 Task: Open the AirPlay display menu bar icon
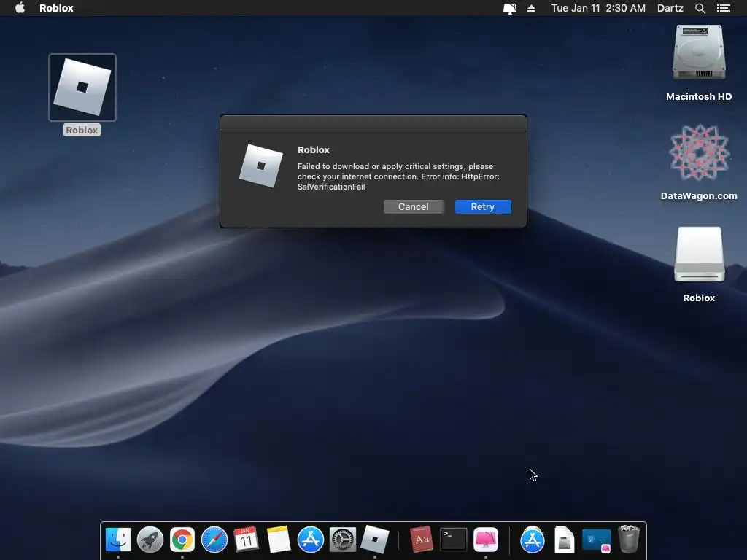click(x=509, y=8)
